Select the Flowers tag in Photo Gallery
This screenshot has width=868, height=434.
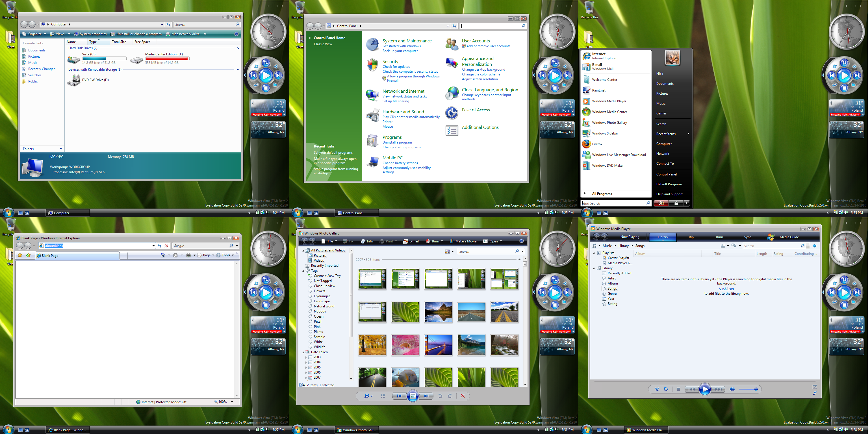[x=320, y=291]
